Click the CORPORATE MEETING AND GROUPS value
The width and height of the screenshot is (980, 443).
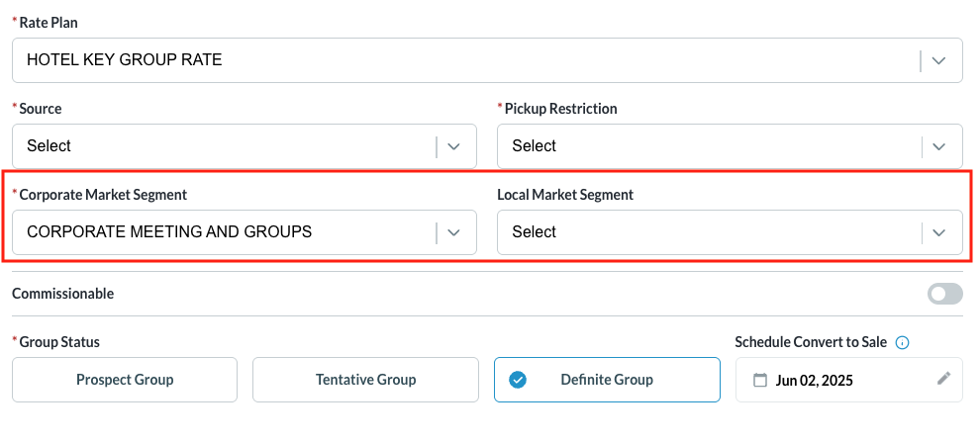point(169,232)
